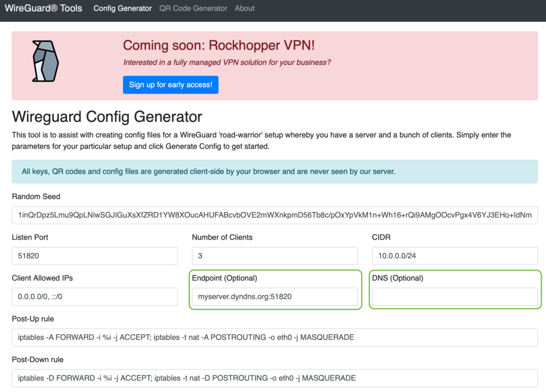The height and width of the screenshot is (392, 546).
Task: Click the Endpoint (Optional) label
Action: coord(224,278)
